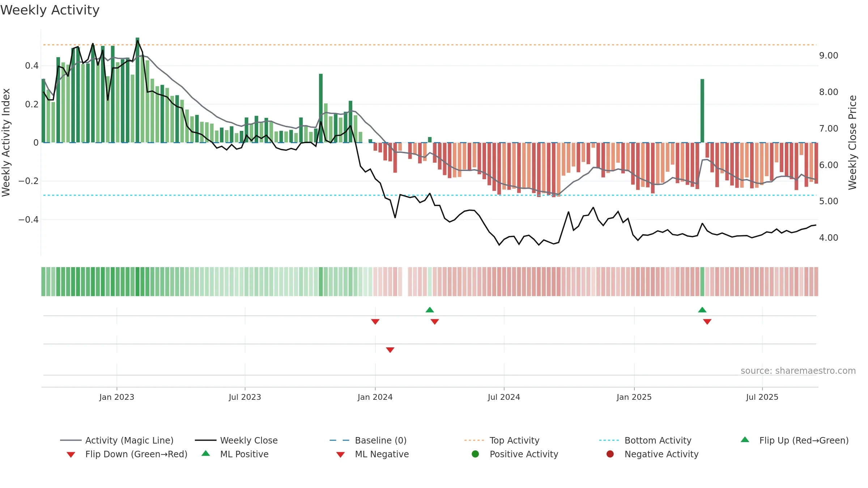Click the Positive Activity green circle legend icon

point(475,454)
